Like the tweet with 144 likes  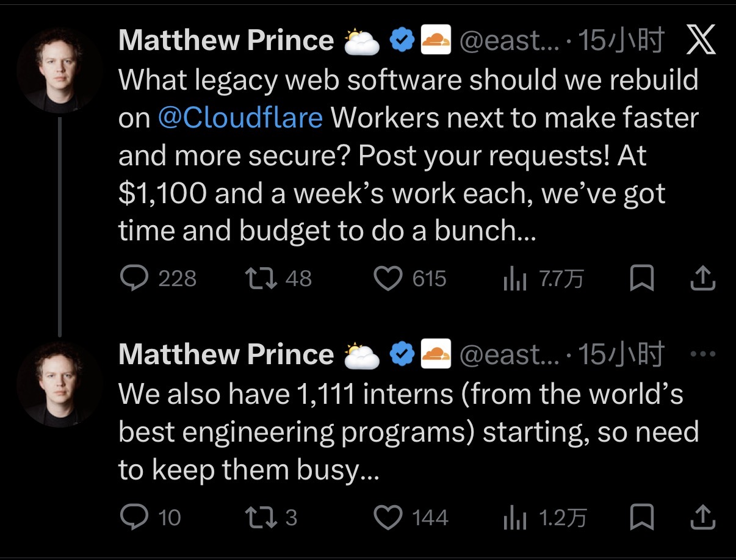(x=387, y=517)
